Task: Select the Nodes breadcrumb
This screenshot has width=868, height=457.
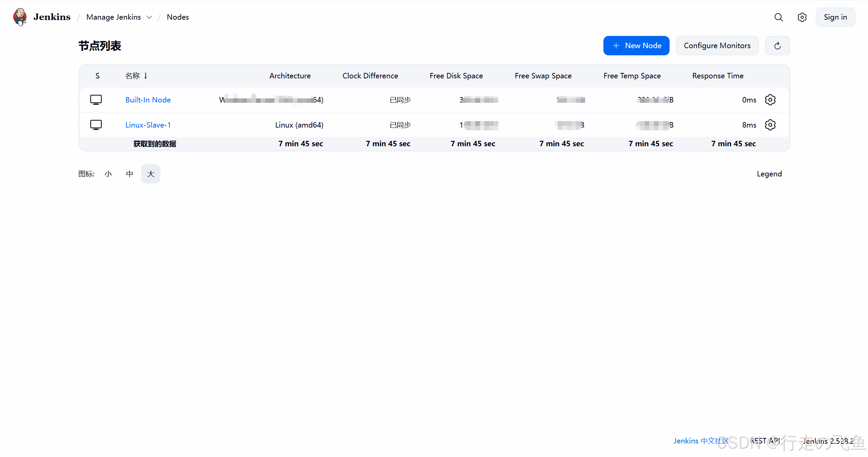Action: 178,17
